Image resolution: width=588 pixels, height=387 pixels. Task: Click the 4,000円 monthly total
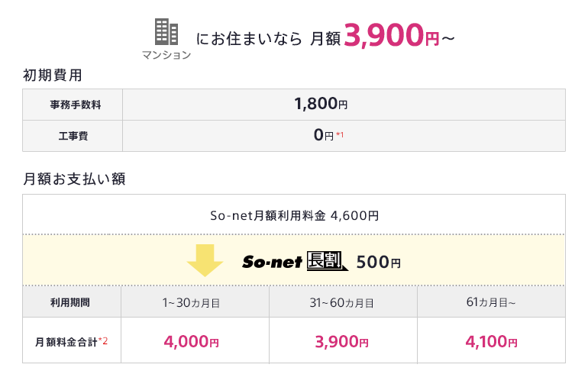pos(191,341)
